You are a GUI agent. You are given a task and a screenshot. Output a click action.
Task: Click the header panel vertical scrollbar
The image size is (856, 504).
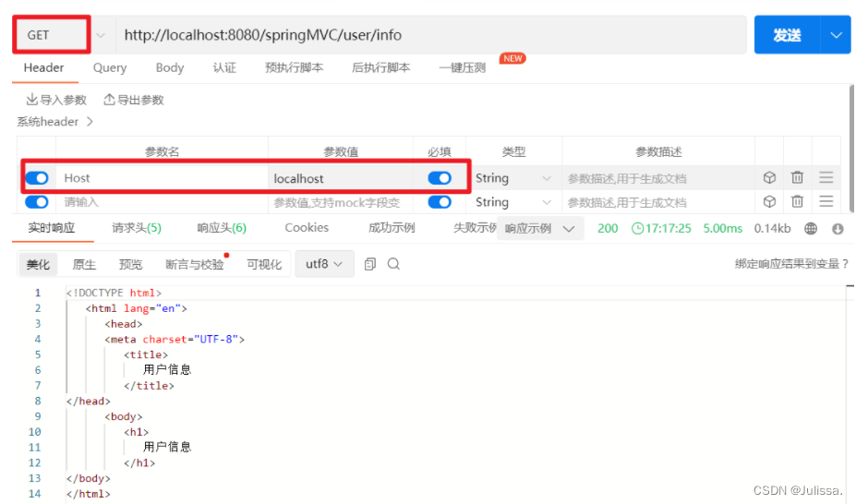851,149
